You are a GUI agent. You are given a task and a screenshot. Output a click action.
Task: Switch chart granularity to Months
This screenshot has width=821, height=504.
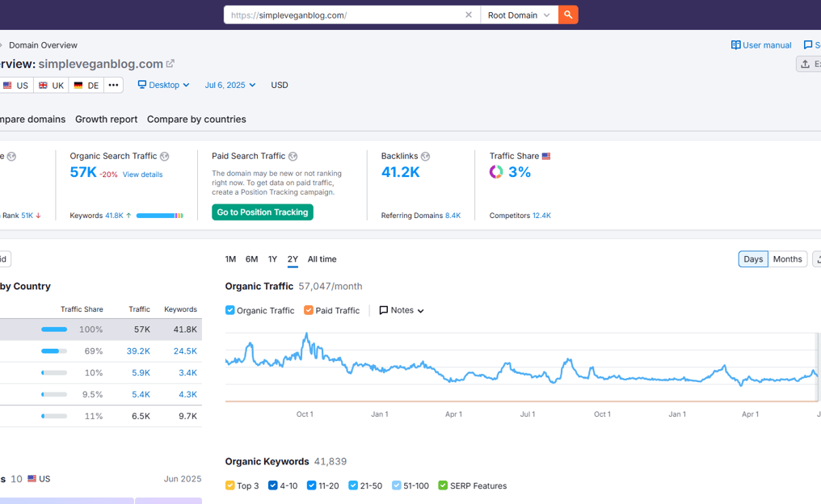(x=788, y=259)
